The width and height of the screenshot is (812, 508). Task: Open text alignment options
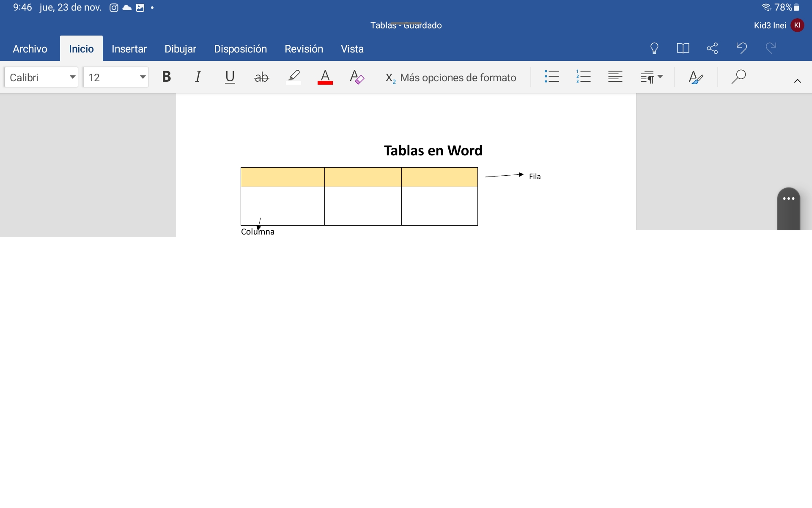(615, 77)
